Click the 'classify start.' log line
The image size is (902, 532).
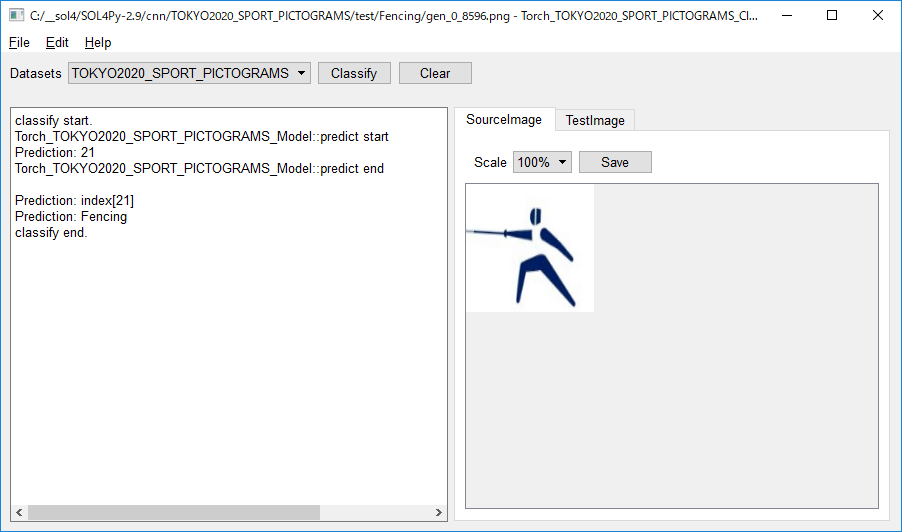tap(53, 120)
